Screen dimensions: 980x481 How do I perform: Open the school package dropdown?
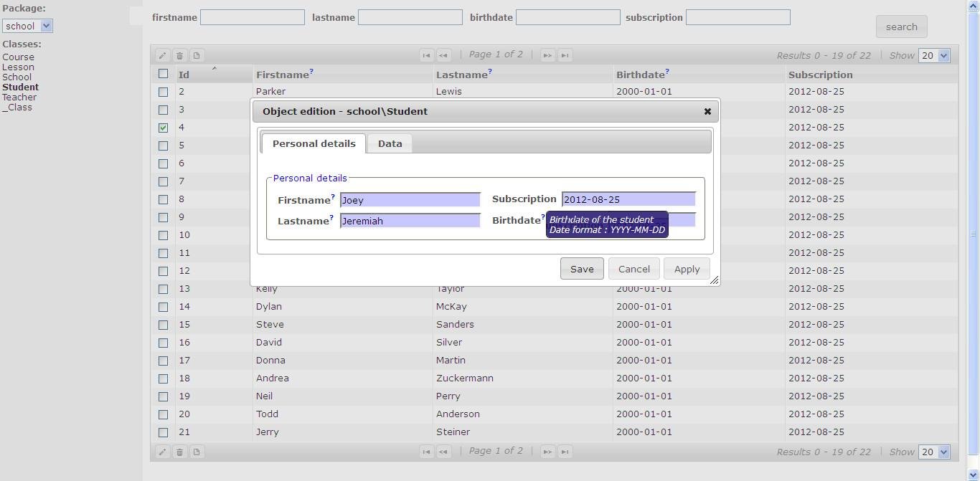27,25
